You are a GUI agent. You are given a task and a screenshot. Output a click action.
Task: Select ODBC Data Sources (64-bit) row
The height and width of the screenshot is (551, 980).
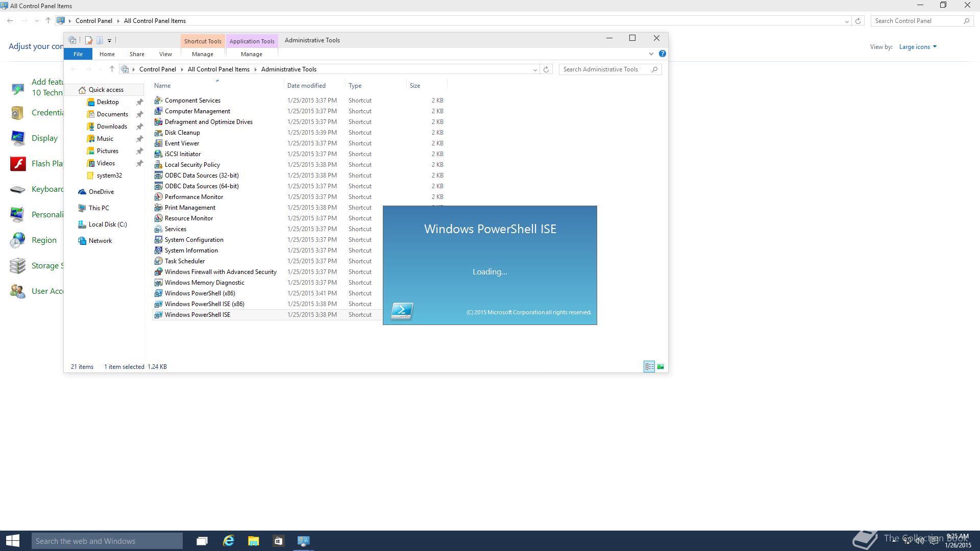(299, 186)
